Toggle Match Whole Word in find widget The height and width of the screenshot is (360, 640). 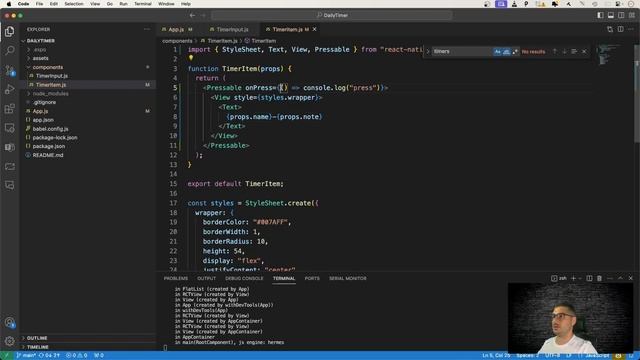506,52
